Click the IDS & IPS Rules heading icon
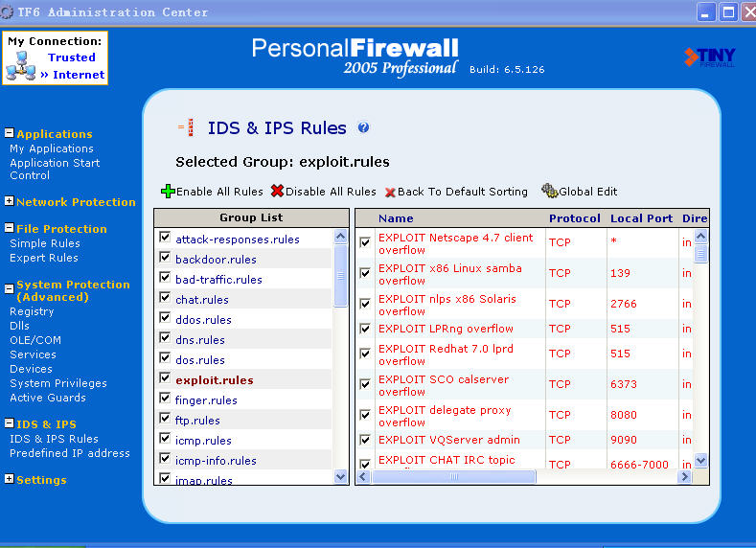756x548 pixels. (187, 127)
